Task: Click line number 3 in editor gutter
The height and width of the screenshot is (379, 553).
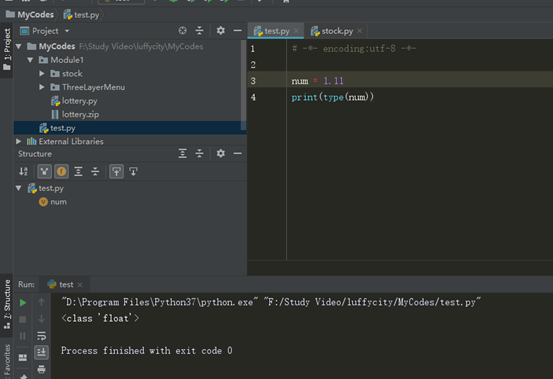Action: click(x=253, y=81)
